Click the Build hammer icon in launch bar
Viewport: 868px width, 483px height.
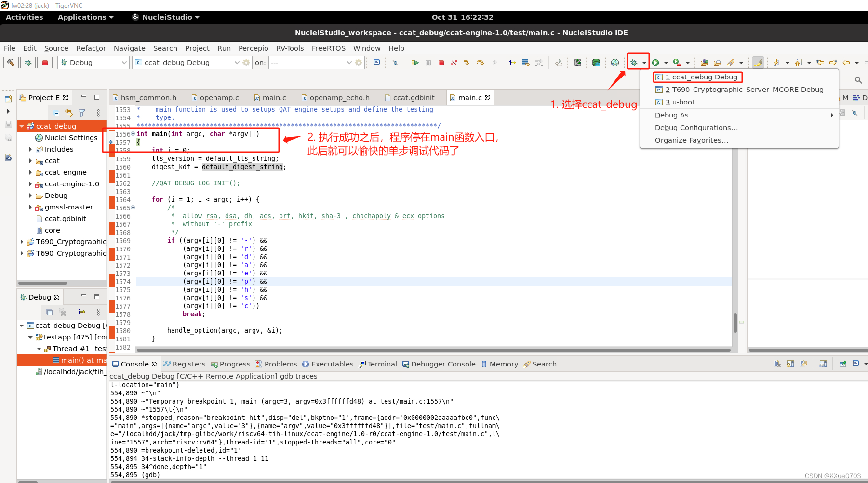(x=11, y=63)
